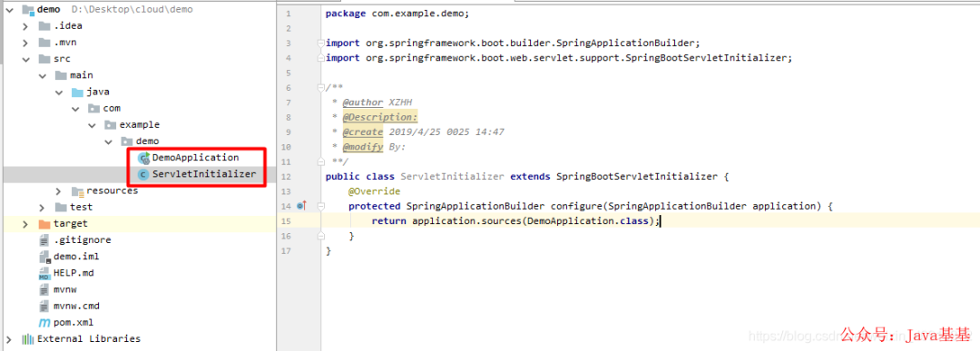Click the demo.iml file icon

point(44,257)
